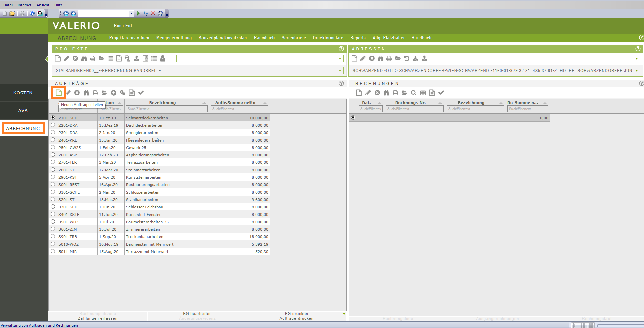
Task: Expand the Schwarzendorfer address dropdown
Action: pyautogui.click(x=637, y=71)
